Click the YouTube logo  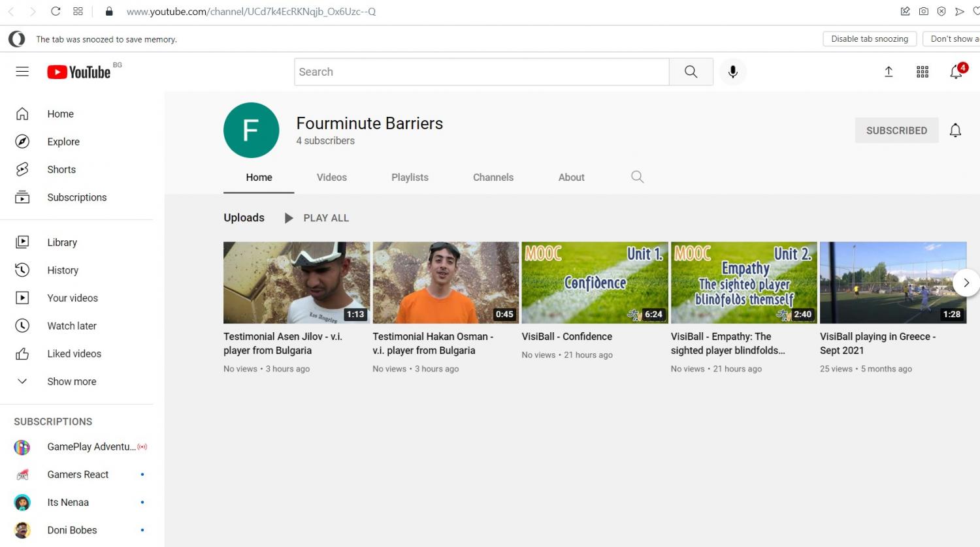78,72
